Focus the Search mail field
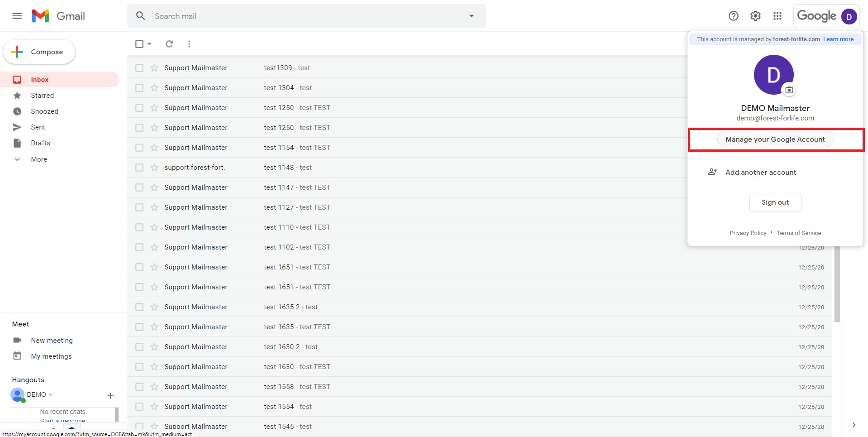Viewport: 868px width, 437px height. click(x=306, y=16)
